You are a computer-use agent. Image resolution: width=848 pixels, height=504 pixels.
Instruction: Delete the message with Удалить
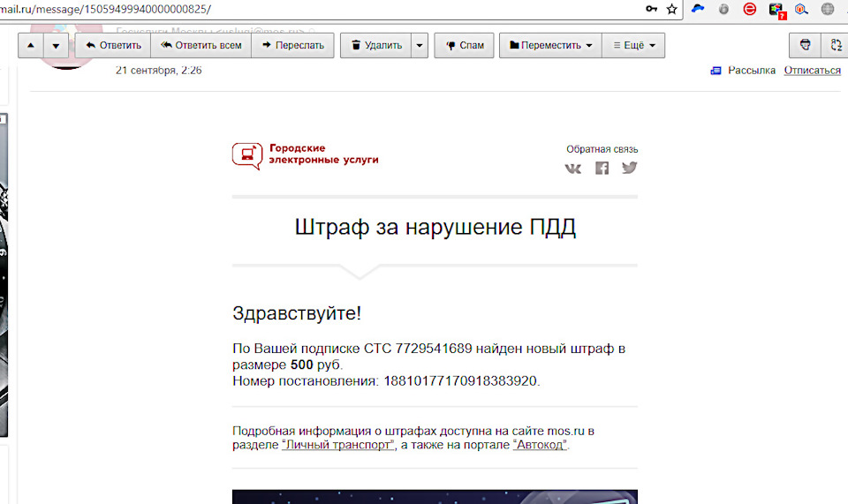point(375,46)
